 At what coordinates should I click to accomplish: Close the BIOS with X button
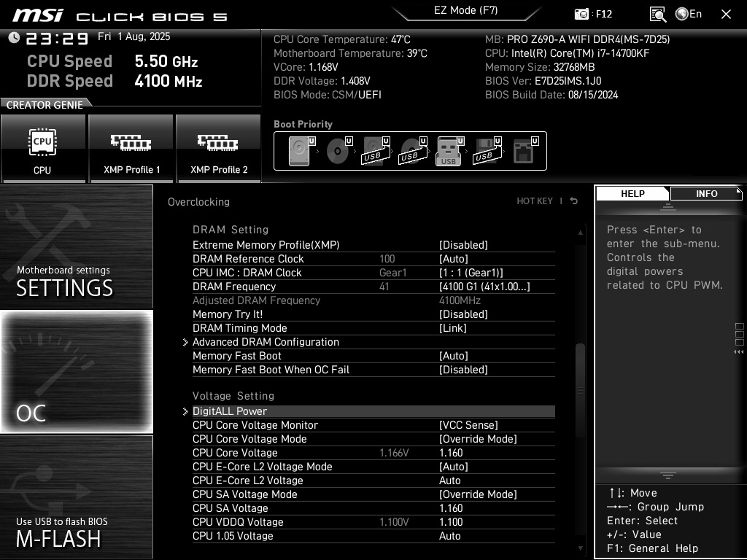click(x=726, y=15)
